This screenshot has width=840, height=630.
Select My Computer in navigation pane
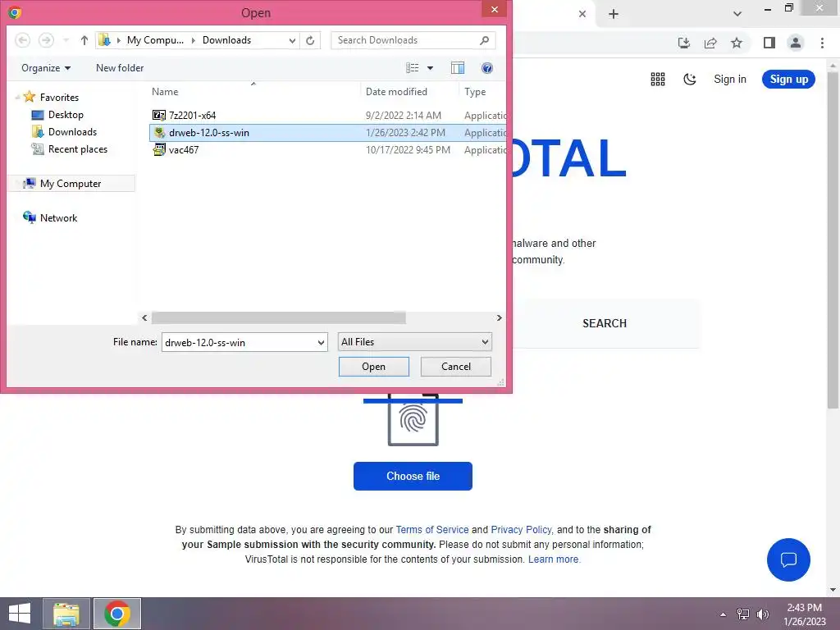point(71,183)
